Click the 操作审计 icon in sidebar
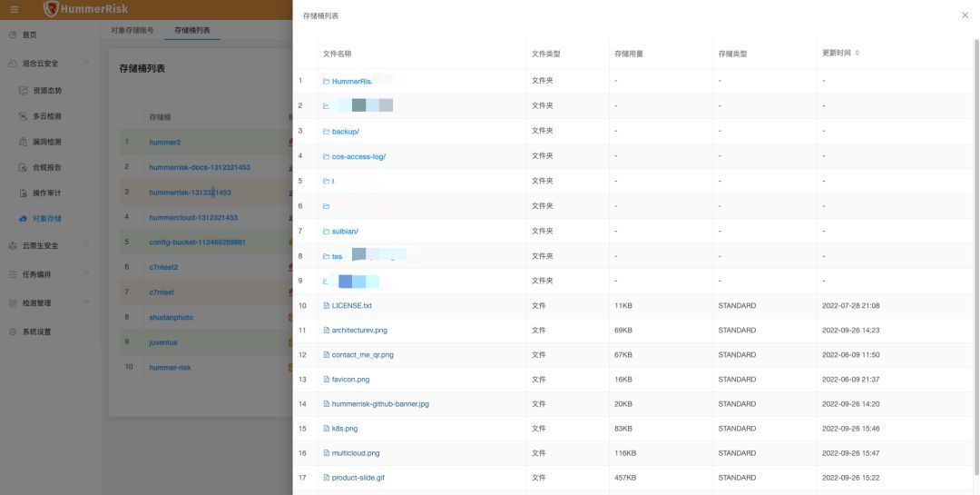This screenshot has height=495, width=980. click(23, 193)
